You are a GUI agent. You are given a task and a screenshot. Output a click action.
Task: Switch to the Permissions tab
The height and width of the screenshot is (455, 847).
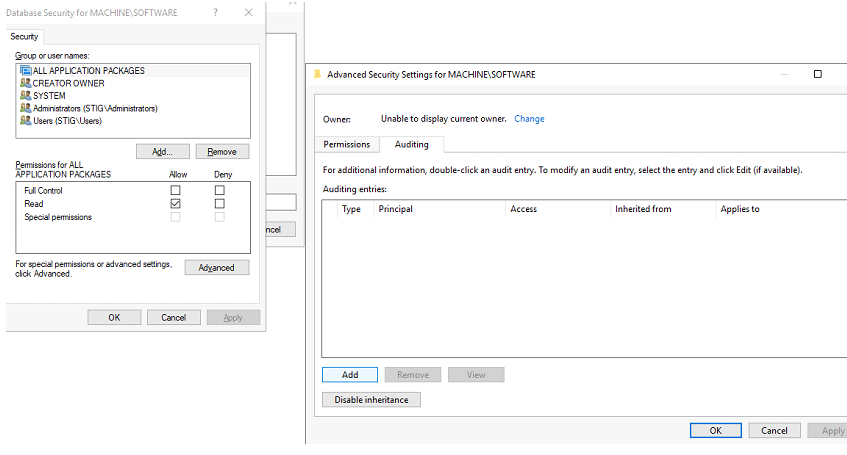(x=347, y=144)
